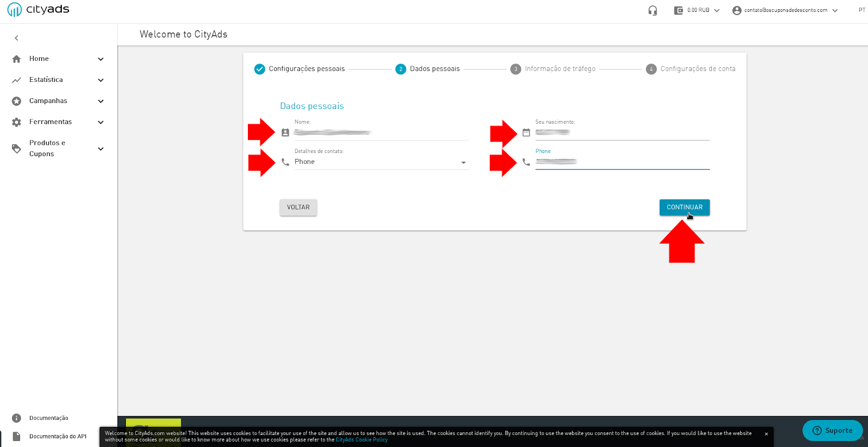The height and width of the screenshot is (447, 868).
Task: Click account email contato@oscuponsdedesconto.com
Action: coord(786,10)
